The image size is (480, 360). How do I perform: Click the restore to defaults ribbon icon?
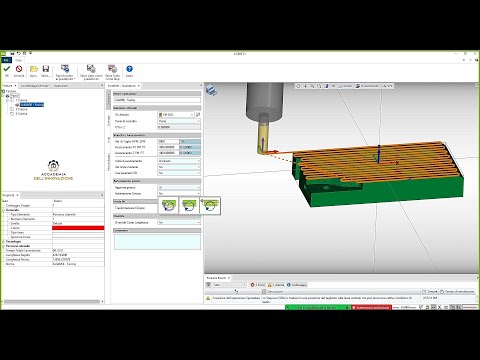65,69
